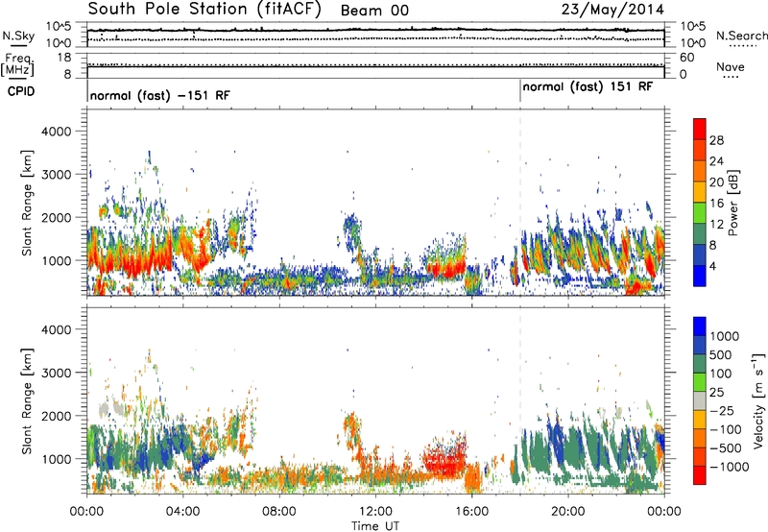
Task: Select 'normal (fast) 151 RF' CPID text
Action: [588, 86]
